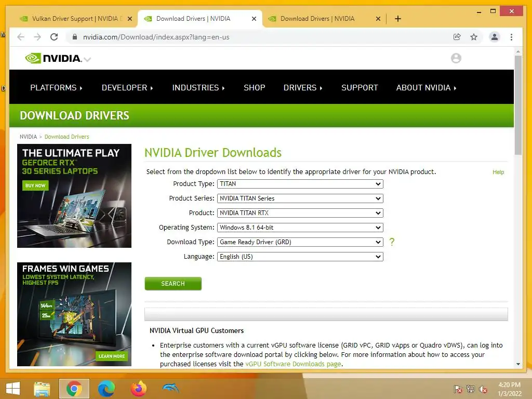532x399 pixels.
Task: Open the Product Series dropdown
Action: coord(300,198)
